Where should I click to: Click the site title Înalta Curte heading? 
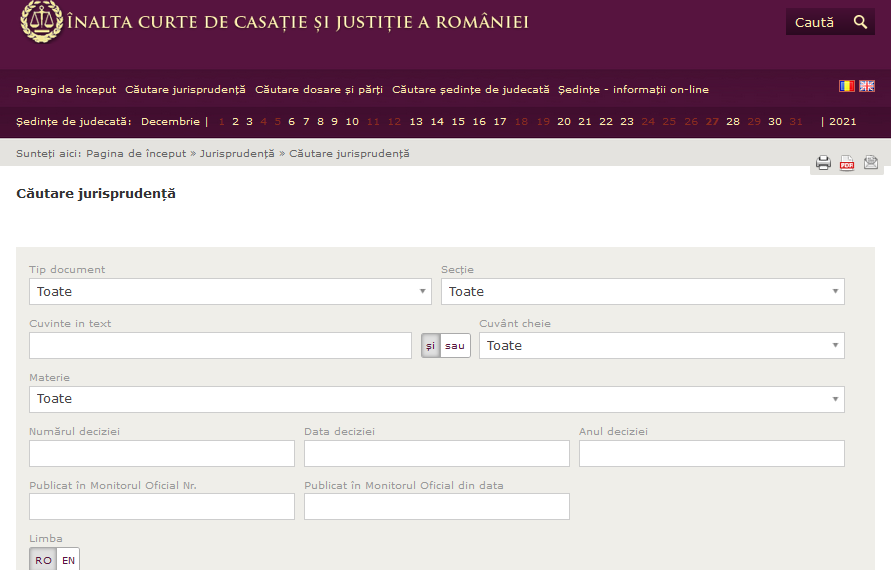[x=298, y=22]
